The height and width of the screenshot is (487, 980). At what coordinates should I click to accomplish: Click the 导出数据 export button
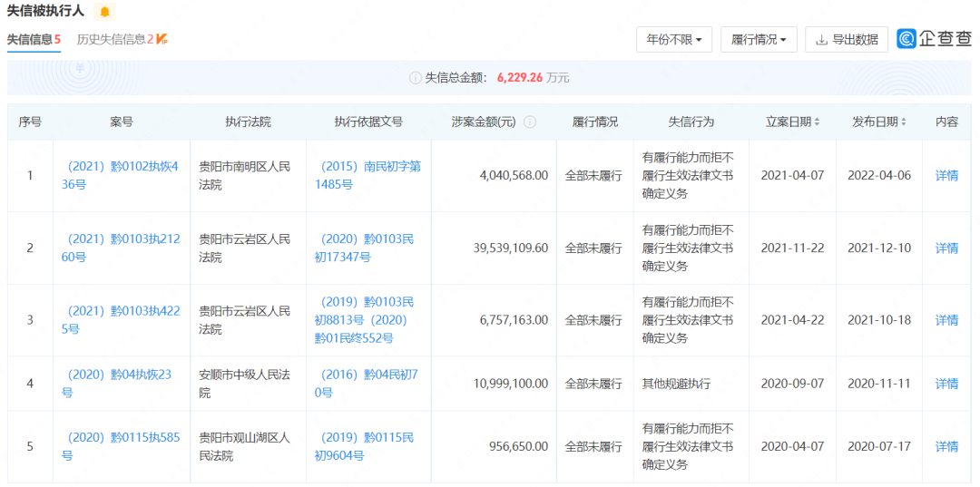click(x=846, y=39)
